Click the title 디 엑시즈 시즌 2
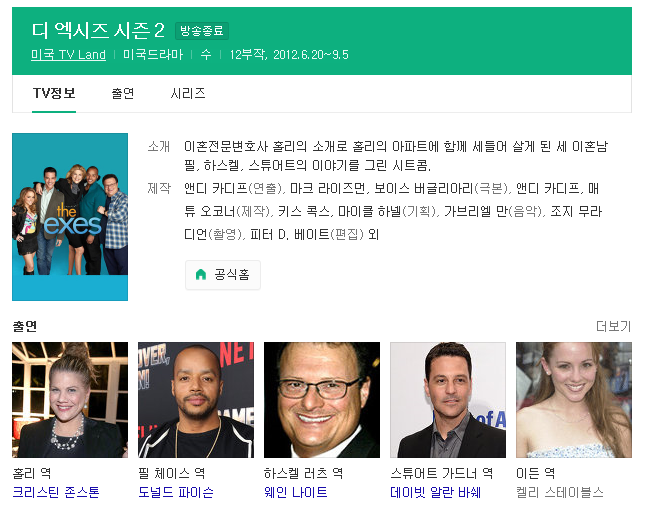Viewport: 648px width, 508px height. 98,30
